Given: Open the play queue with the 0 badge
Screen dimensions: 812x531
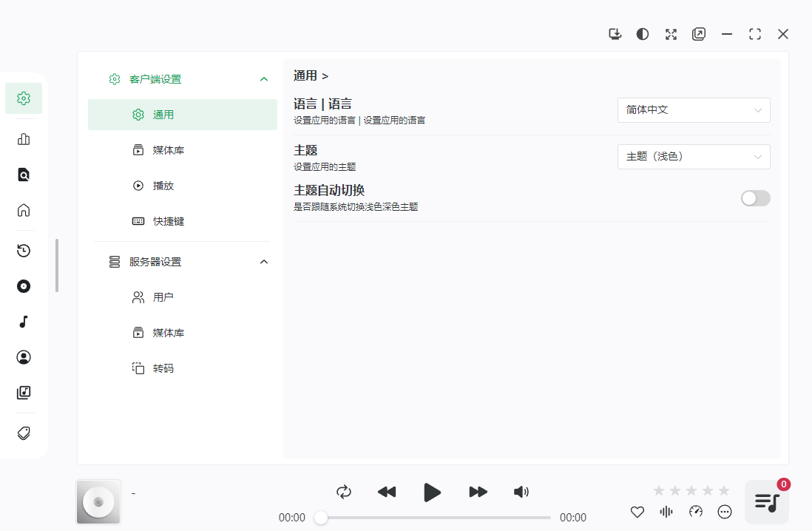Looking at the screenshot, I should pyautogui.click(x=766, y=502).
